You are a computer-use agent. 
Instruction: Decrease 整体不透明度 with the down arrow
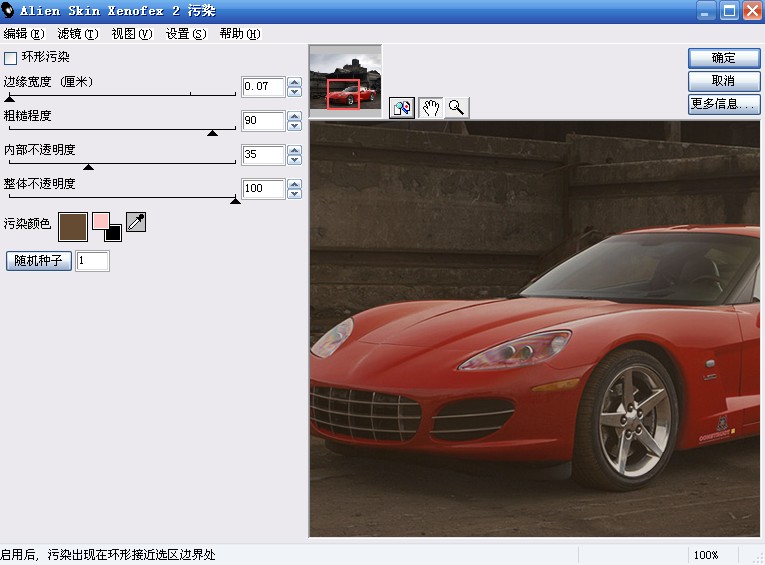click(294, 194)
